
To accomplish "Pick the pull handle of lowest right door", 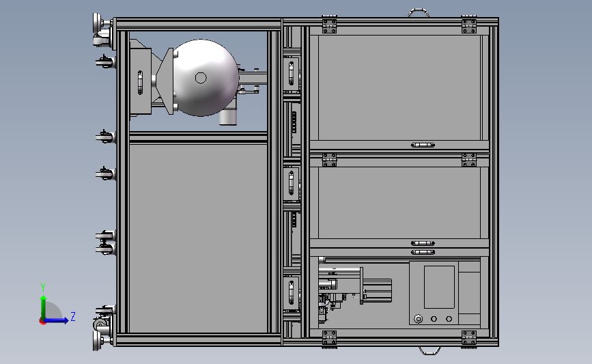I will tap(423, 252).
